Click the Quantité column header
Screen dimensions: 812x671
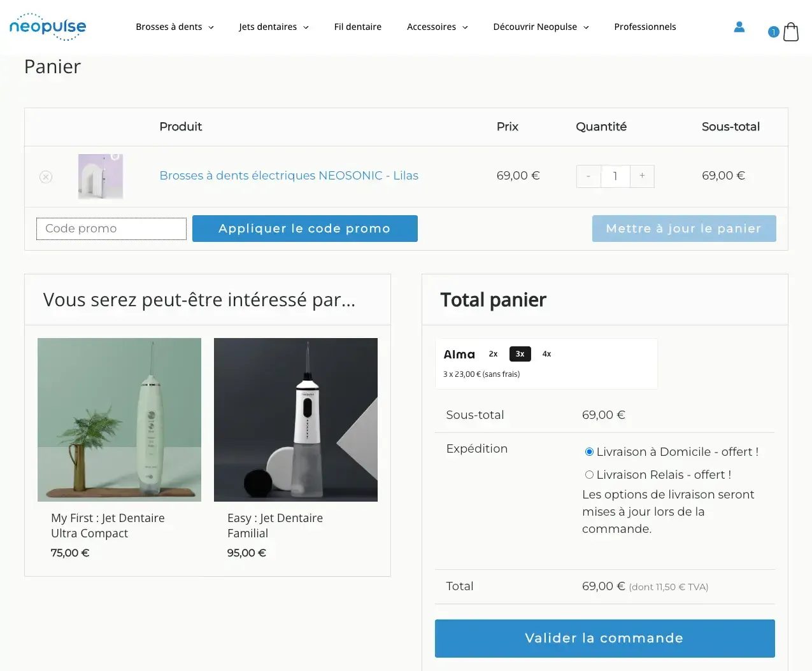point(601,127)
